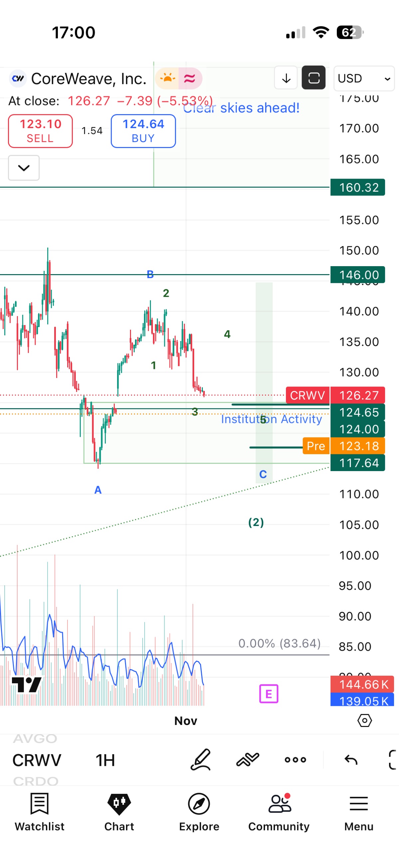Tap the wave label B annotation
The width and height of the screenshot is (399, 868).
click(150, 274)
